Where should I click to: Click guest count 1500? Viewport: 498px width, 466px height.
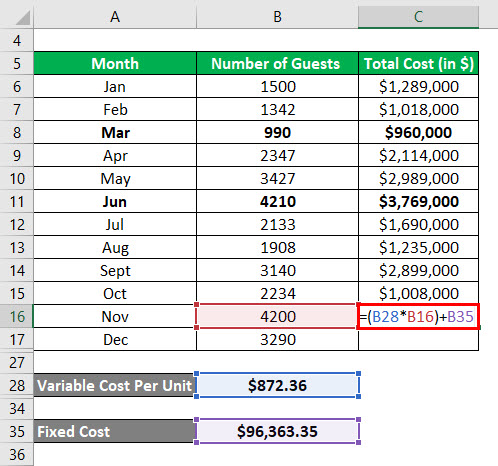(x=277, y=86)
